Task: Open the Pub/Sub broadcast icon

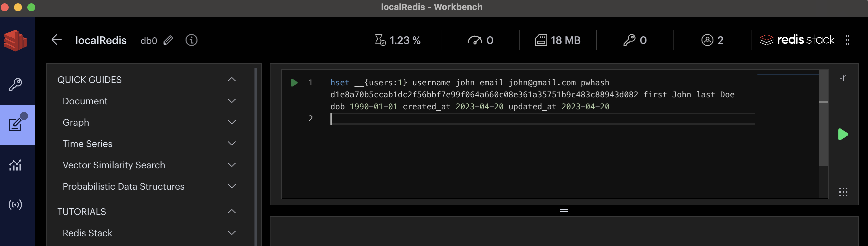Action: [15, 205]
